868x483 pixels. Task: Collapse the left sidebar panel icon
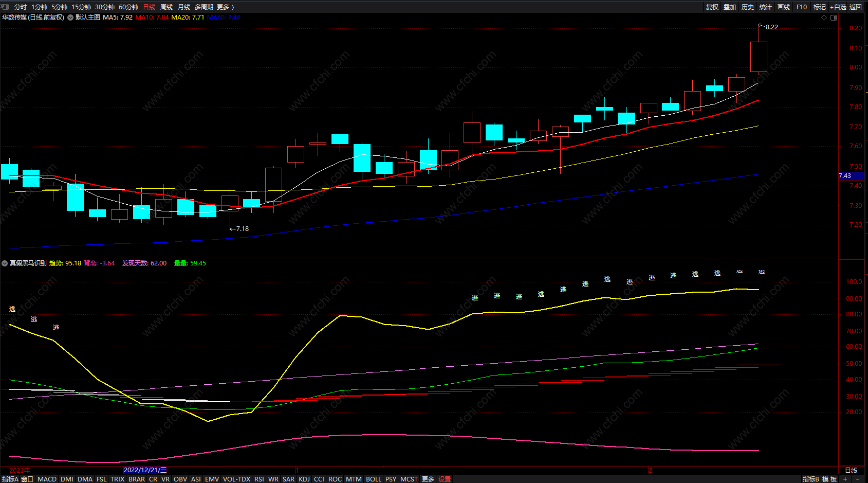click(5, 7)
